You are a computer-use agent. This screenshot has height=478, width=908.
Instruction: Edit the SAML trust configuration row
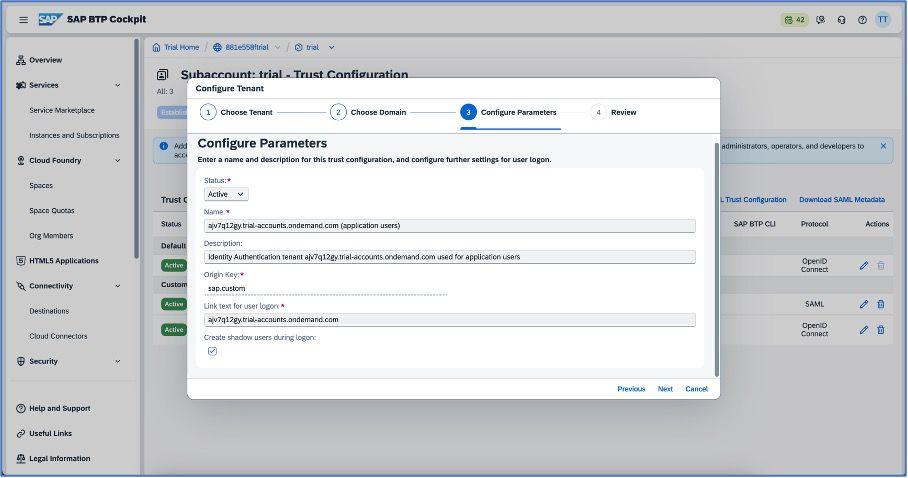coord(863,304)
